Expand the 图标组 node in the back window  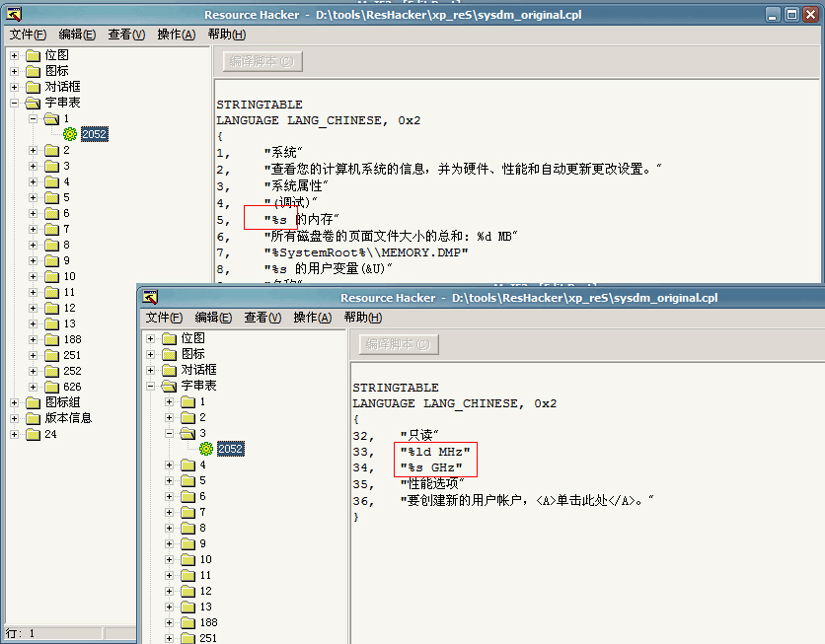point(14,402)
